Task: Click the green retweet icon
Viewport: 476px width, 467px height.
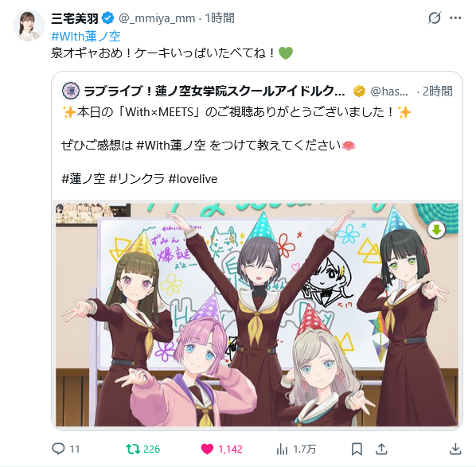Action: (133, 449)
